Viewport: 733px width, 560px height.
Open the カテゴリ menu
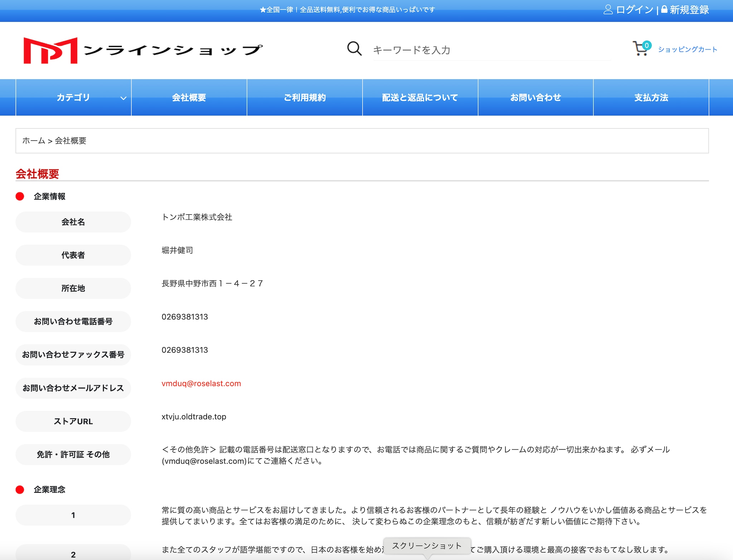[73, 97]
